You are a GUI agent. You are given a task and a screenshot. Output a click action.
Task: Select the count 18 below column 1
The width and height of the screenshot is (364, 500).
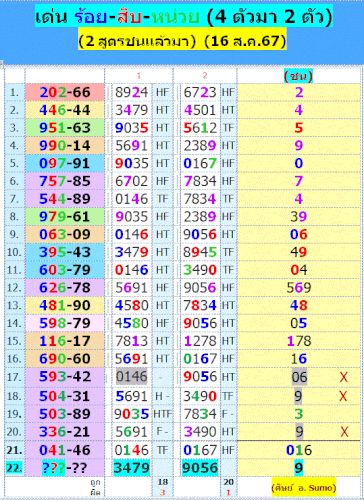tap(163, 482)
